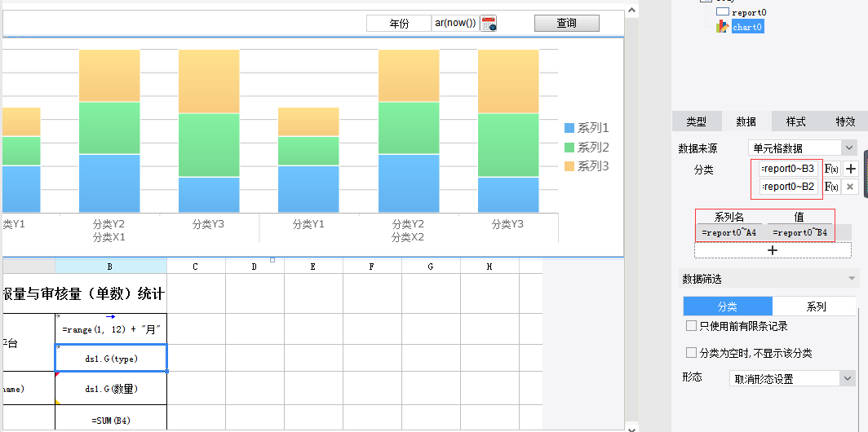Click the 系列3 orange legend swatch

569,166
